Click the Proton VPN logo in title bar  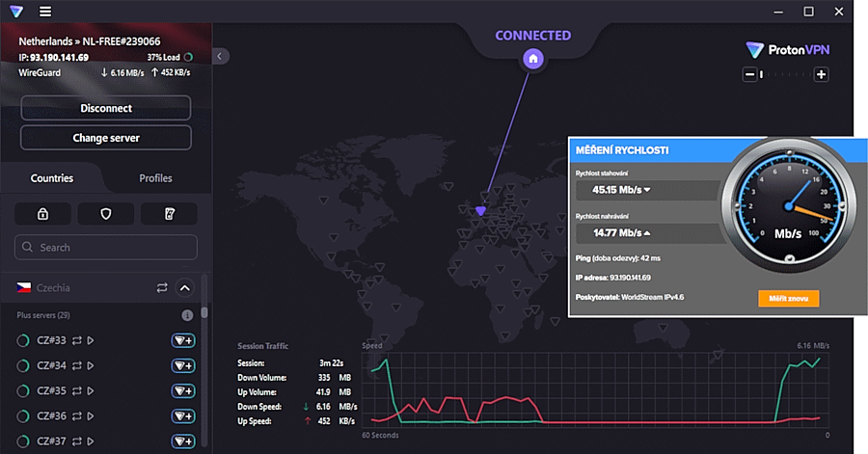click(16, 12)
